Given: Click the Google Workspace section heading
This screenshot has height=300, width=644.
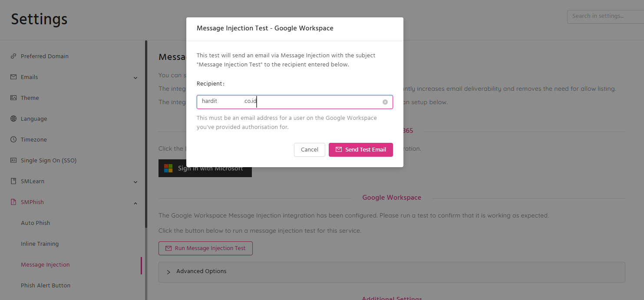Looking at the screenshot, I should point(392,198).
